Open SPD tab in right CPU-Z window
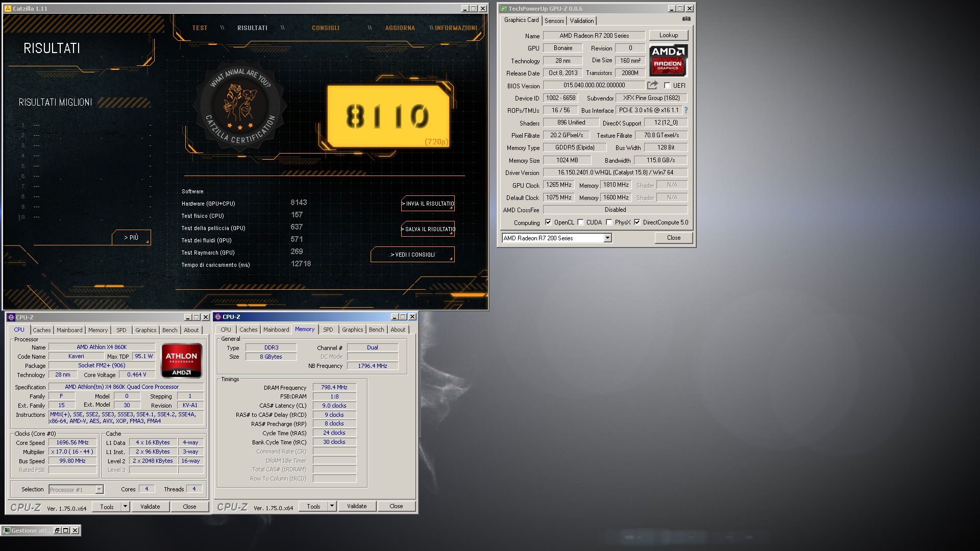 pos(328,330)
